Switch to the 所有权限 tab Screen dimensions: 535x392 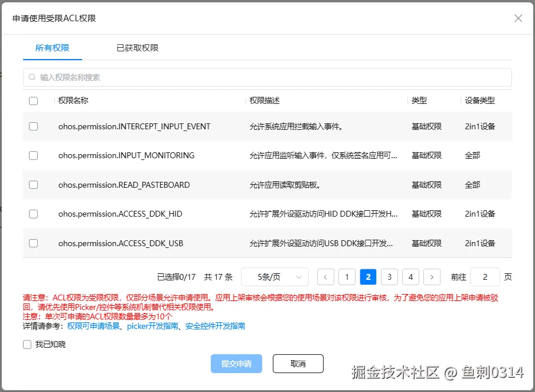(x=52, y=48)
